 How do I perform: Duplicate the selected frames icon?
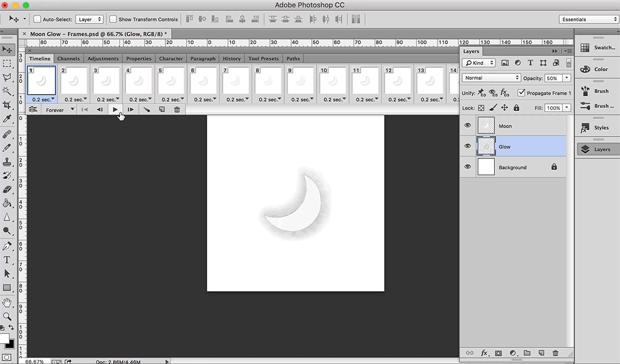pyautogui.click(x=162, y=110)
